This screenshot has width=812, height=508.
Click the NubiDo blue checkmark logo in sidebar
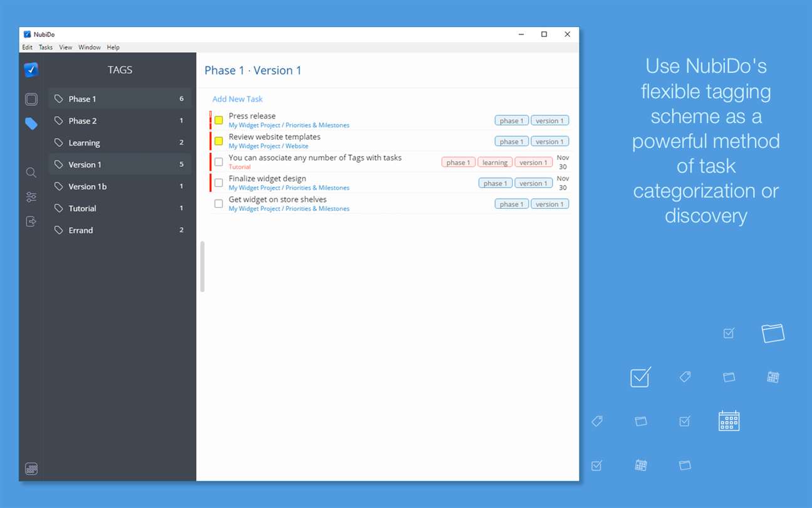[31, 70]
